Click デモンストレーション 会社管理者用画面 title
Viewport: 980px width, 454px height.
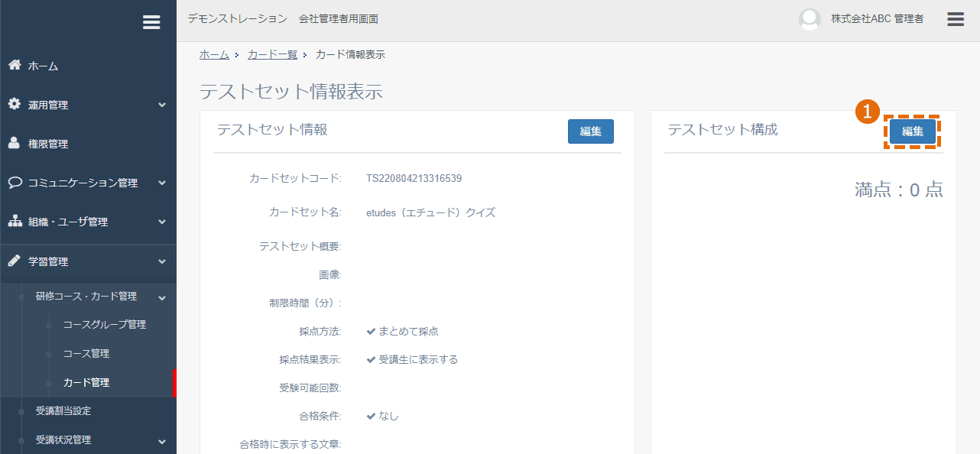tap(283, 18)
